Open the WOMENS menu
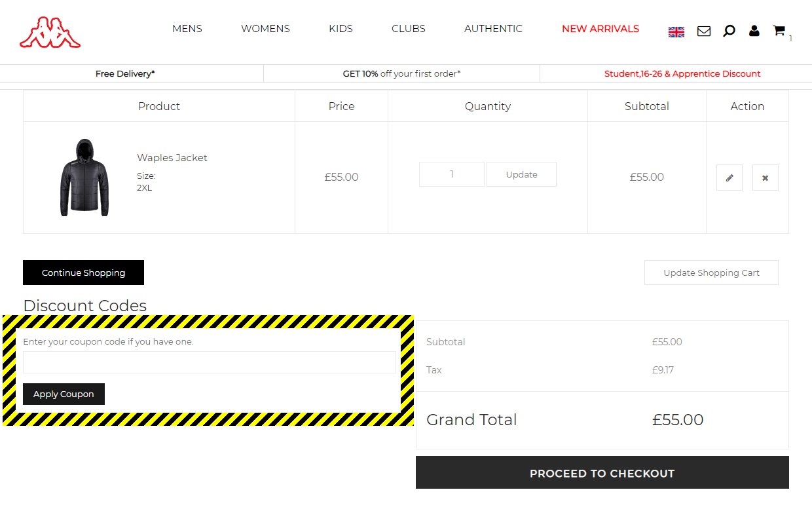Viewport: 812px width, 511px height. tap(265, 29)
